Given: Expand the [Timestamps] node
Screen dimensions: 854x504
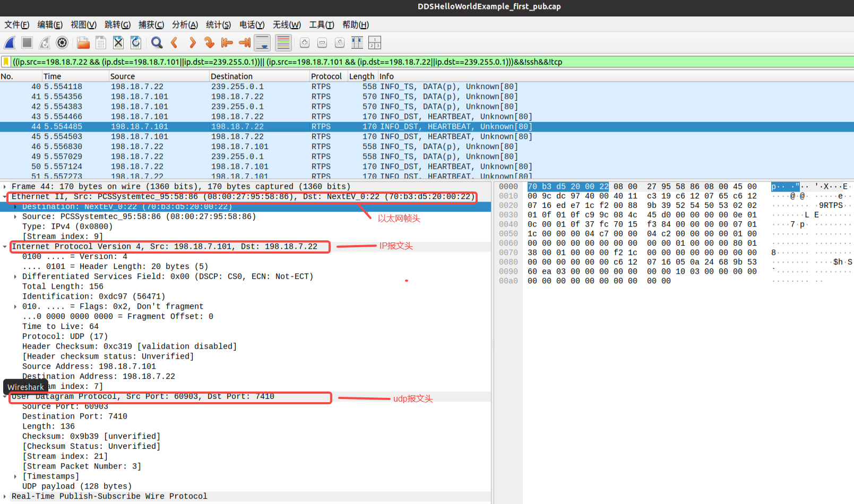Looking at the screenshot, I should [x=15, y=476].
